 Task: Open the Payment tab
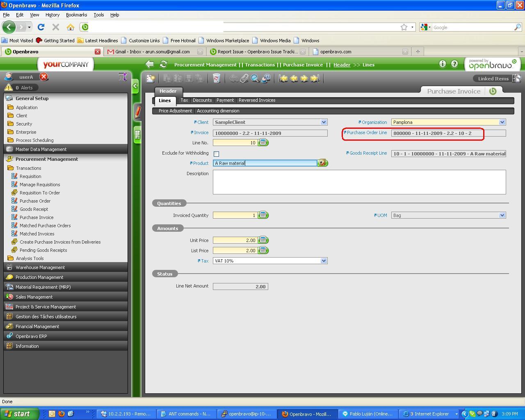225,100
